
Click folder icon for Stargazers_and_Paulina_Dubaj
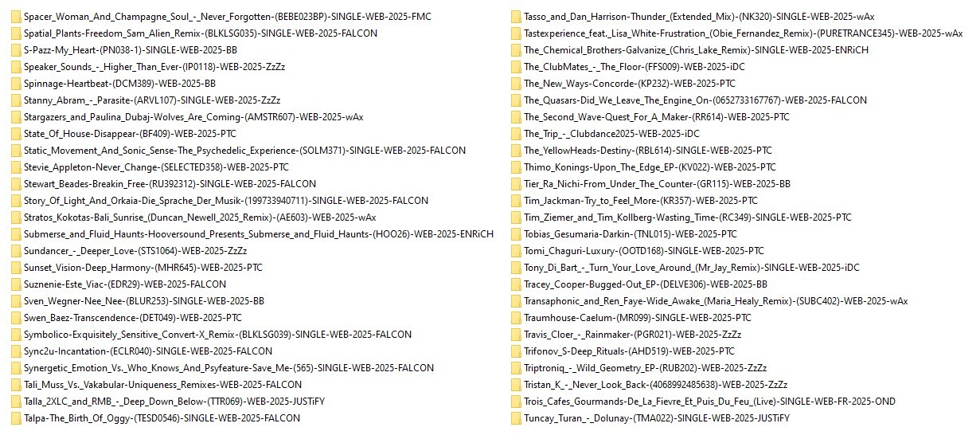15,116
